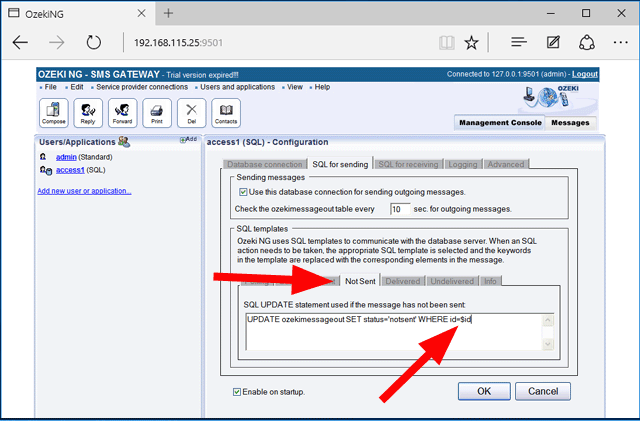Open the Contacts toolbar icon
Image resolution: width=640 pixels, height=421 pixels.
tap(226, 113)
